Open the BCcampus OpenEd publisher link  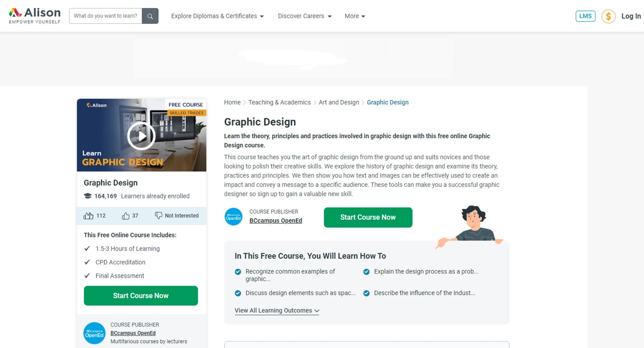click(276, 221)
